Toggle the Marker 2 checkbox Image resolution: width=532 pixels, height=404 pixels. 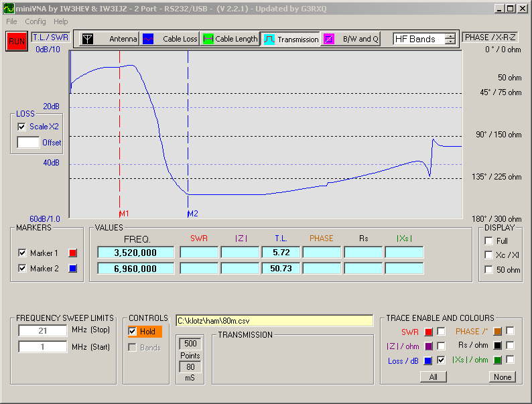click(x=22, y=268)
